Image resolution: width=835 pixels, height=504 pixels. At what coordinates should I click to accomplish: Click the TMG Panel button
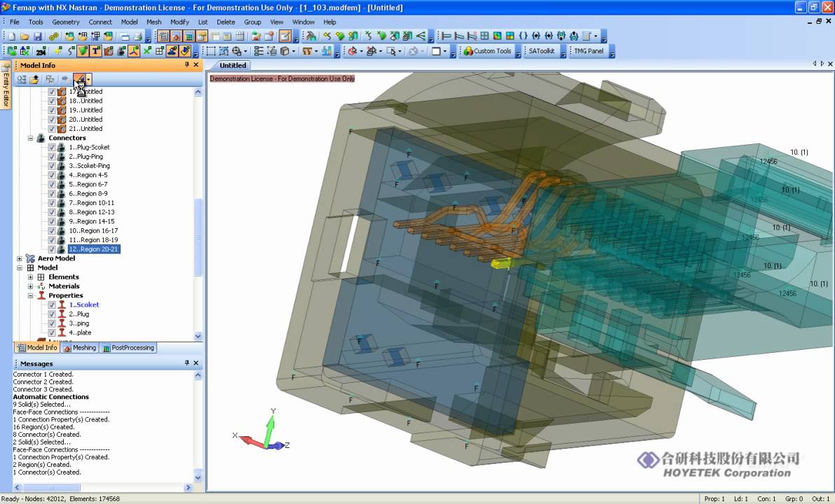(x=588, y=51)
